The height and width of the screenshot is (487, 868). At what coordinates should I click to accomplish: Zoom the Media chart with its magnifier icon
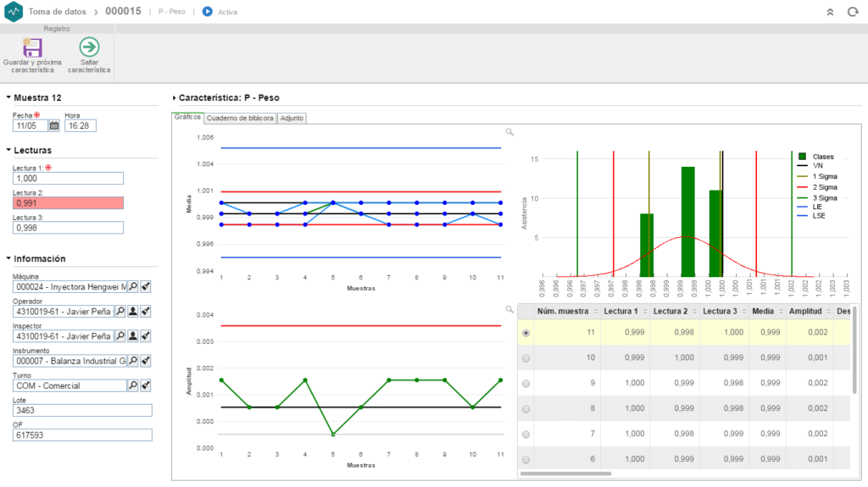tap(509, 132)
